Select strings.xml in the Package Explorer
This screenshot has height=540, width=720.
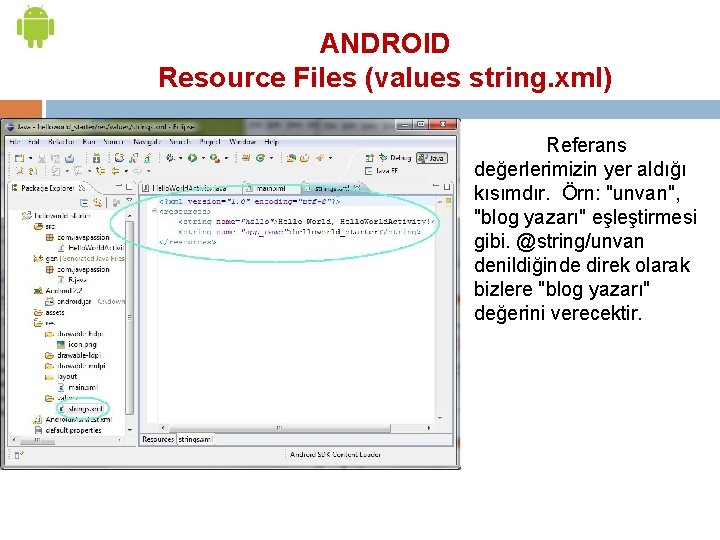click(x=81, y=409)
